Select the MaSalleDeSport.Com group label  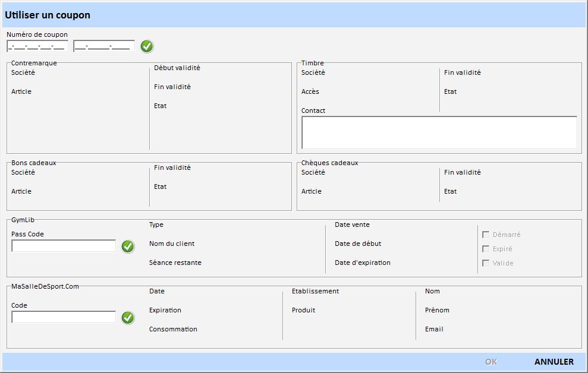[45, 286]
